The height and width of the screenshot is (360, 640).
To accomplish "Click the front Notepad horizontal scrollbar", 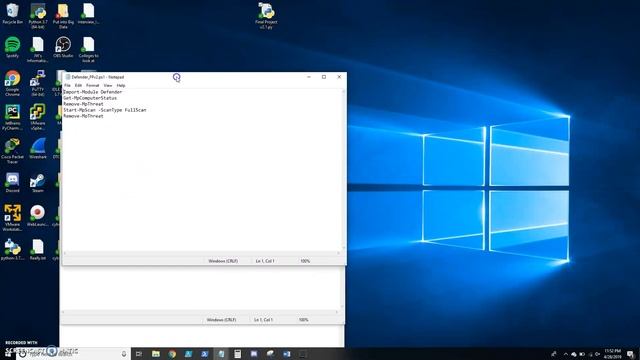I will tap(202, 253).
